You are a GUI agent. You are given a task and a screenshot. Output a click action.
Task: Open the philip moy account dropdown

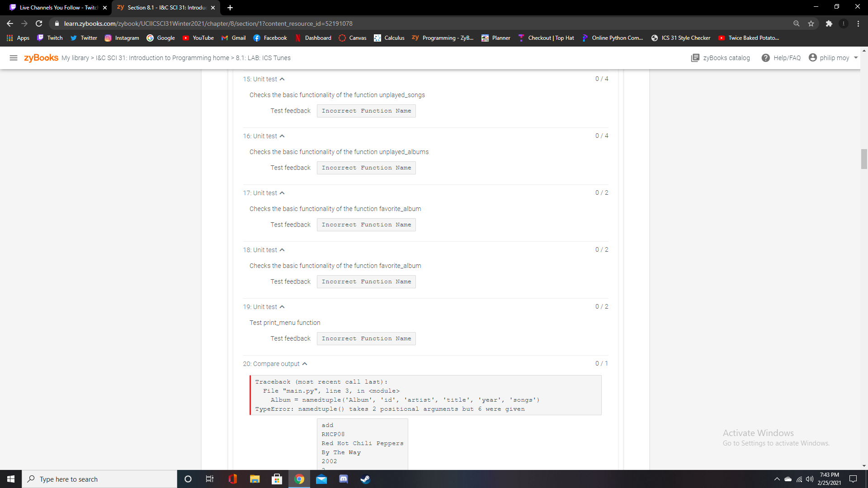(833, 58)
